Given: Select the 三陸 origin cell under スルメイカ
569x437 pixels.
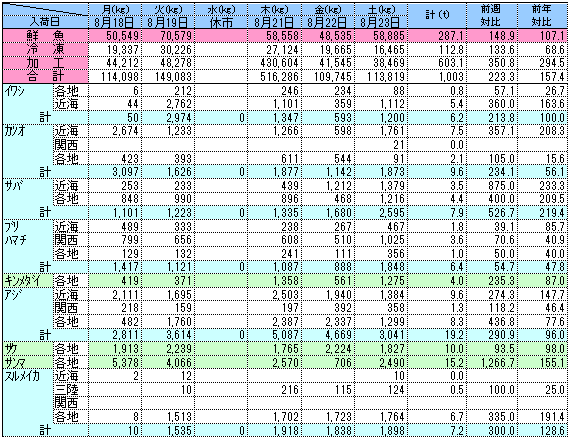Looking at the screenshot, I should click(66, 389).
